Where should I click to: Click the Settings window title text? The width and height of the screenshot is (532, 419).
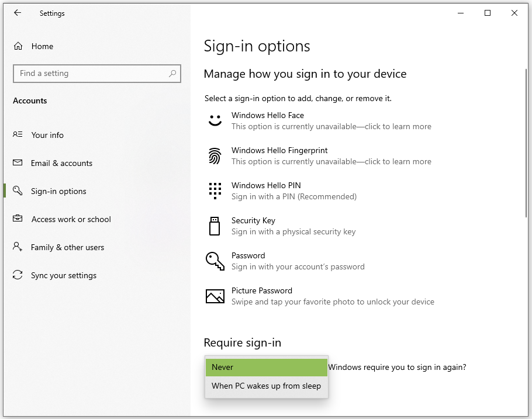(x=52, y=13)
